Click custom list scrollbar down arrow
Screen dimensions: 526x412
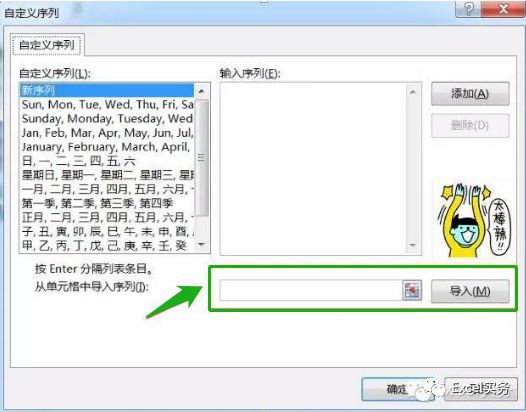tap(202, 244)
